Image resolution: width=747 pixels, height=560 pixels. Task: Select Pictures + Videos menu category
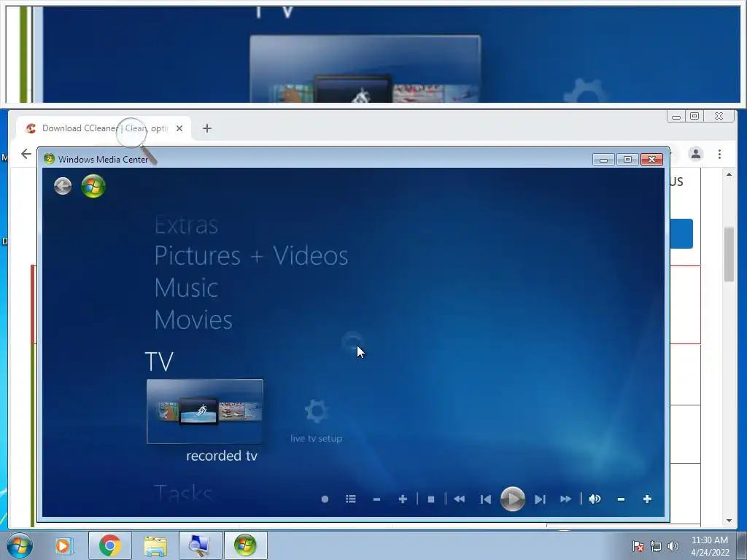(x=251, y=256)
